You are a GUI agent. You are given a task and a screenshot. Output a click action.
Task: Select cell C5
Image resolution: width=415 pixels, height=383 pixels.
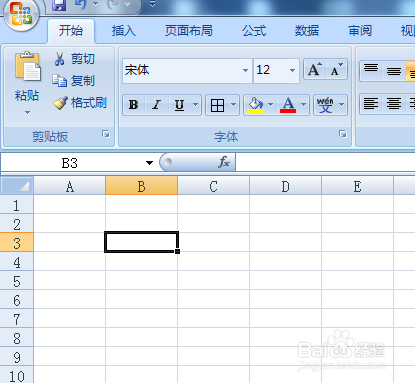pos(213,280)
